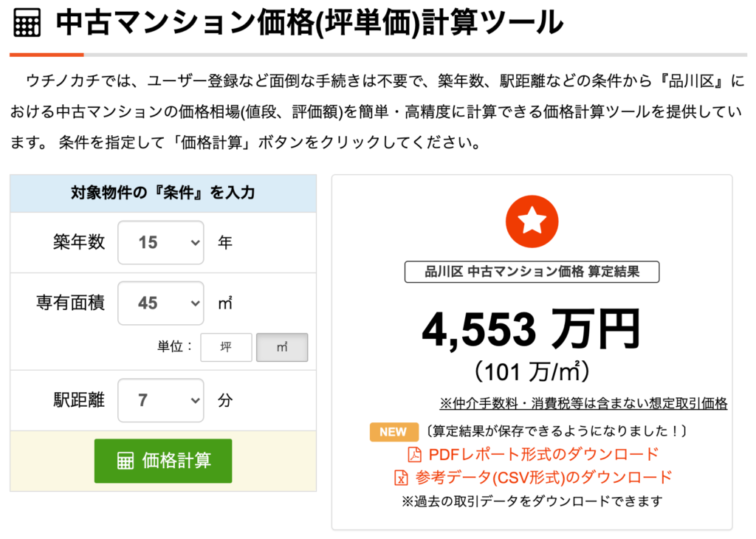Click the 仲介手数料・消費税等 underlined note
Image resolution: width=756 pixels, height=539 pixels.
click(x=583, y=403)
